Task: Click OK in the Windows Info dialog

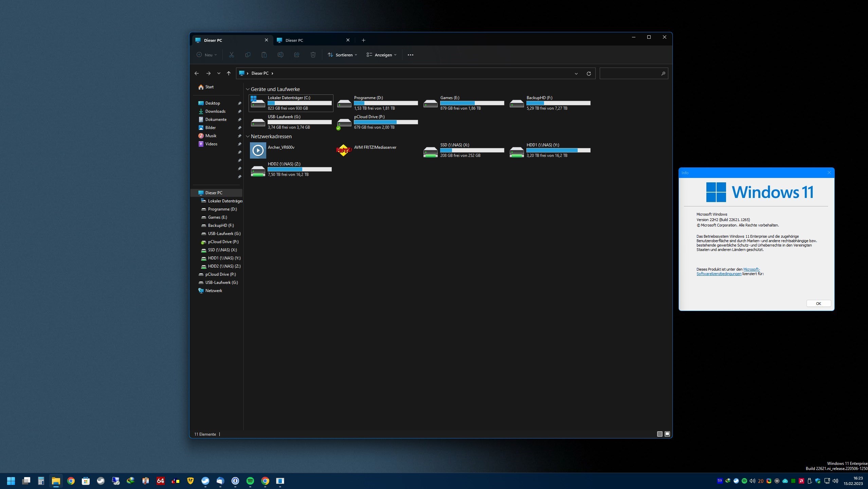Action: (x=818, y=304)
